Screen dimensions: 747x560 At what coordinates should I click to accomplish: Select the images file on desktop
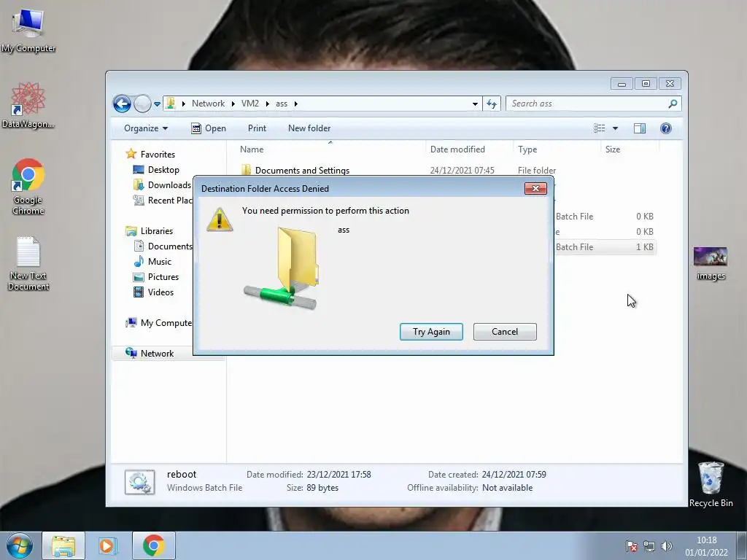(x=711, y=263)
